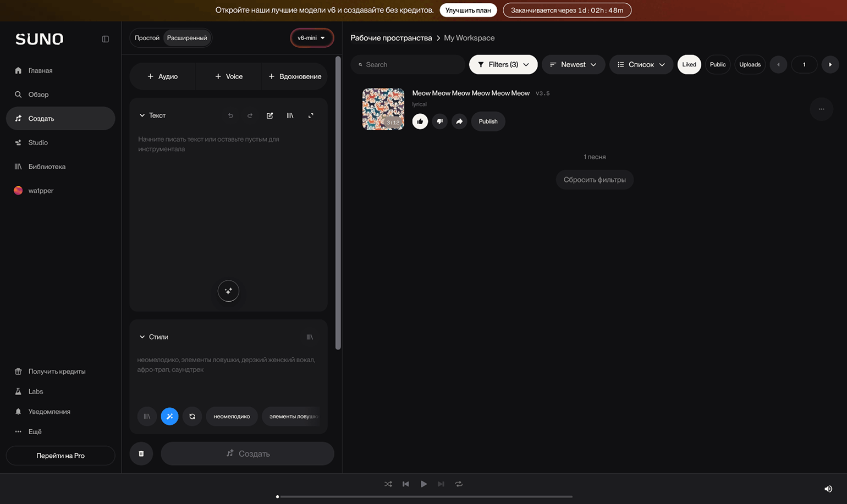Share the Meow song via arrow icon
The width and height of the screenshot is (847, 504).
459,121
